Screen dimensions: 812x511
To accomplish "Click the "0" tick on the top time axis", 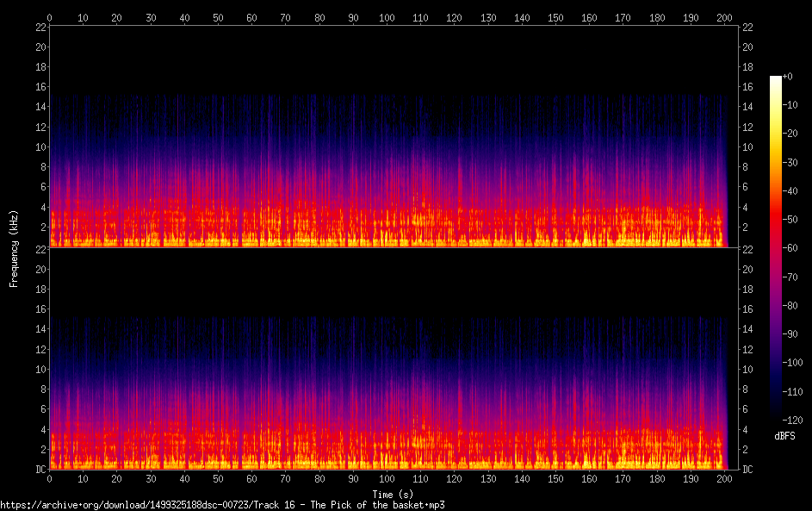I will click(x=49, y=17).
